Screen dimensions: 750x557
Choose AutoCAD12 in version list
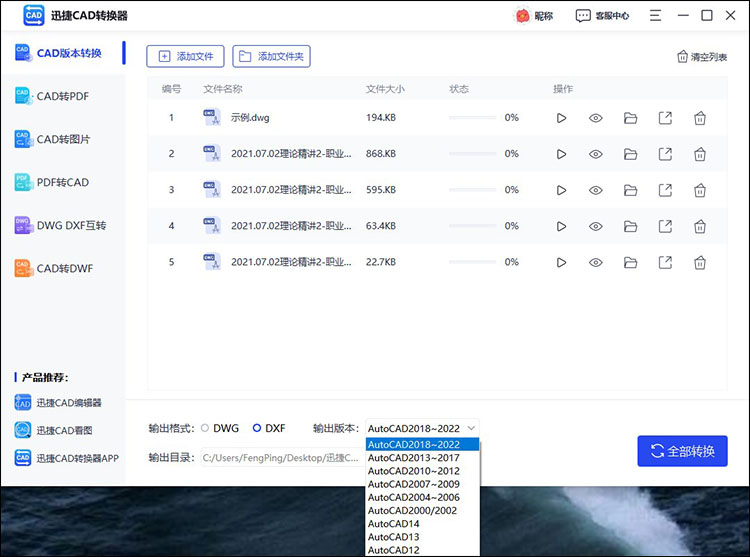(422, 550)
